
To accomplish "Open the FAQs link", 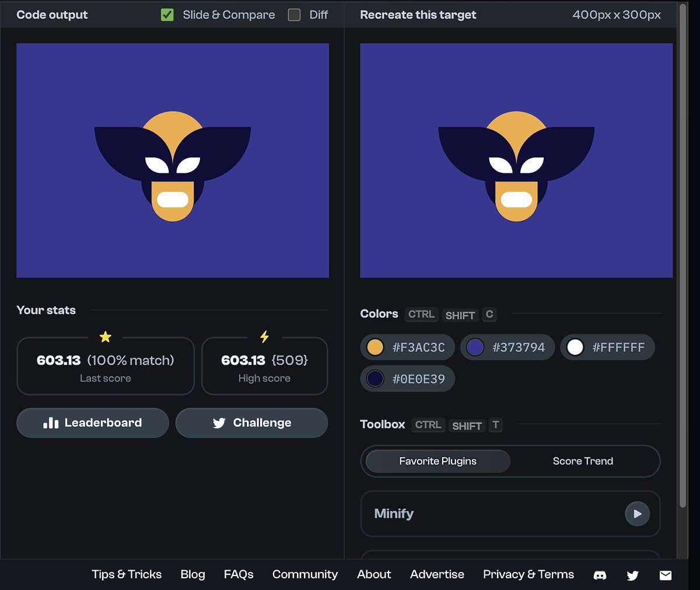I will 239,574.
